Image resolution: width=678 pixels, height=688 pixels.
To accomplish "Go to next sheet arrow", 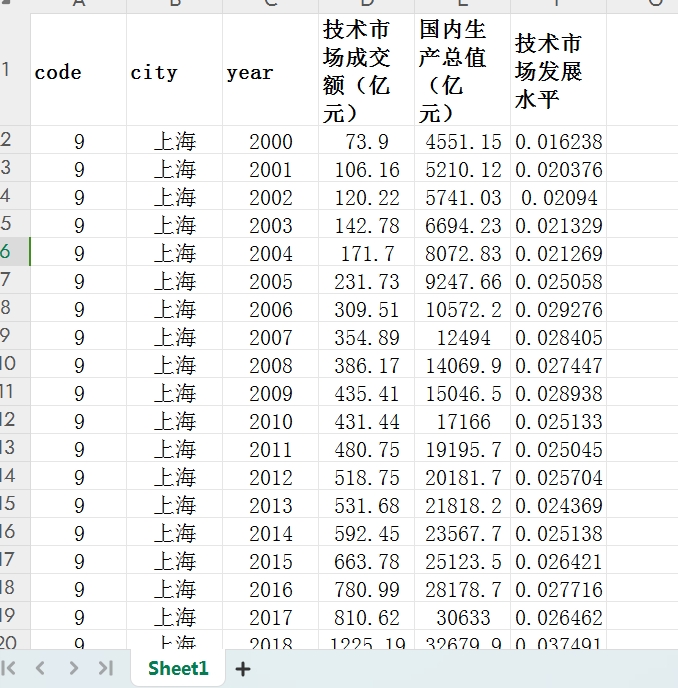I will coord(73,668).
